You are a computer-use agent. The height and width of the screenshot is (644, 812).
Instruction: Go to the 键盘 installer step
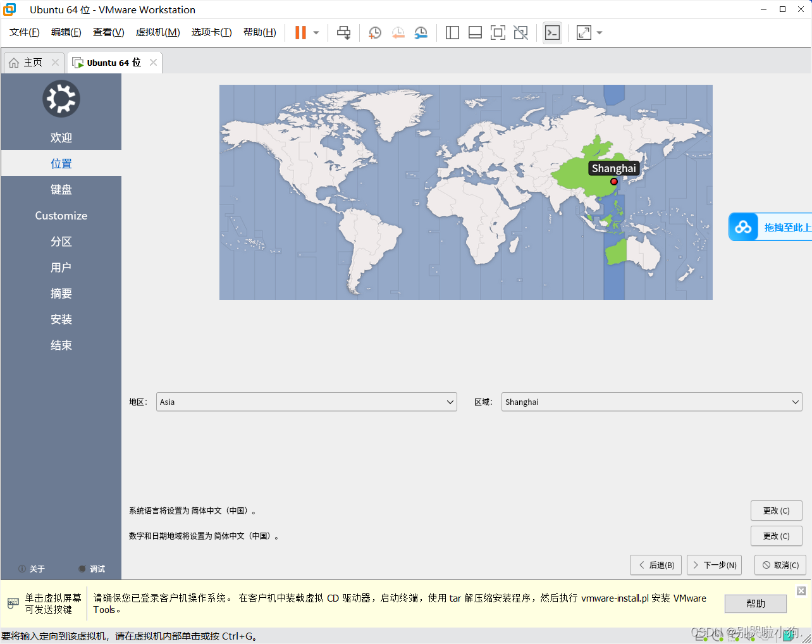click(x=61, y=189)
